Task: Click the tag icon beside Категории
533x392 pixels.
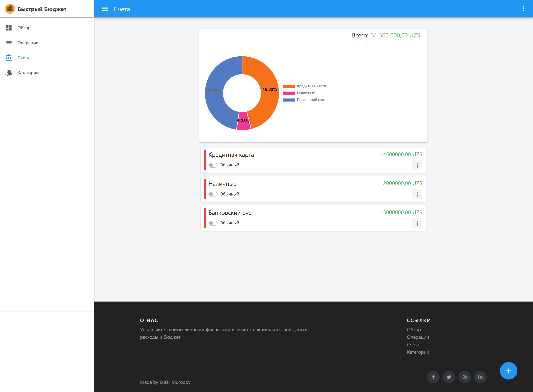Action: point(9,73)
